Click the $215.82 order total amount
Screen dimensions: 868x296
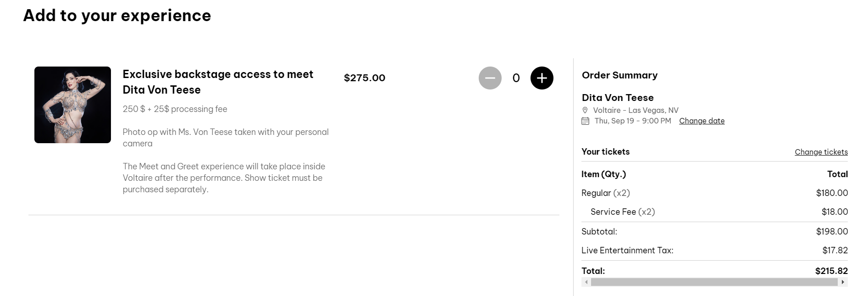click(831, 271)
